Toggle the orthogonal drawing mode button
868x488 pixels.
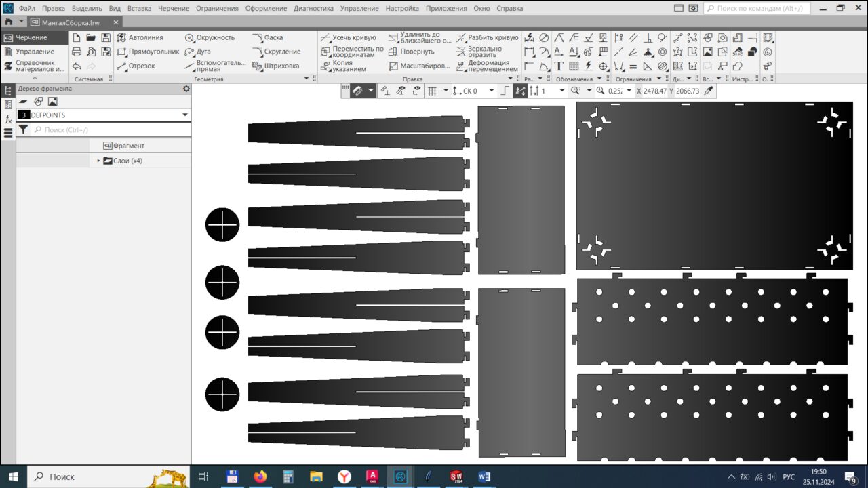point(505,91)
